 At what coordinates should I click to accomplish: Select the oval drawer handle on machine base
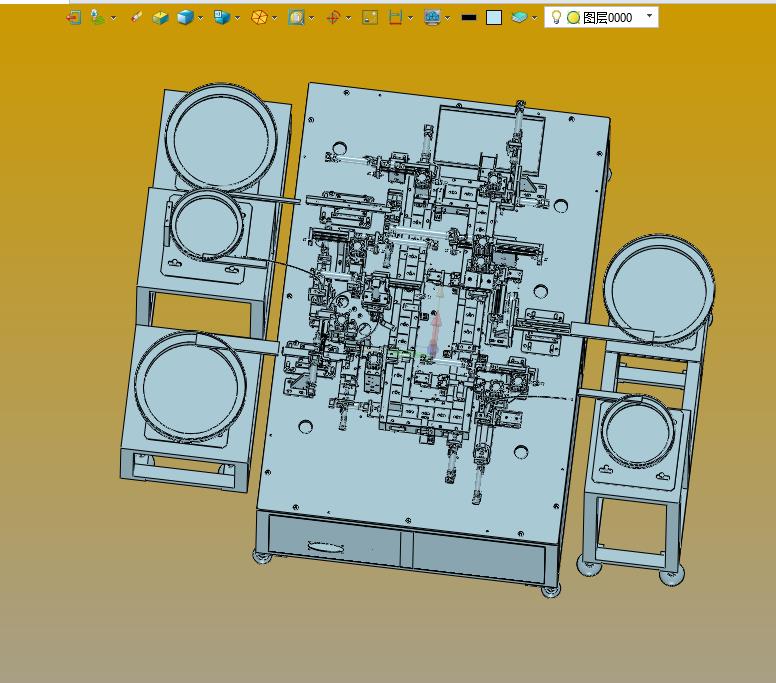325,547
